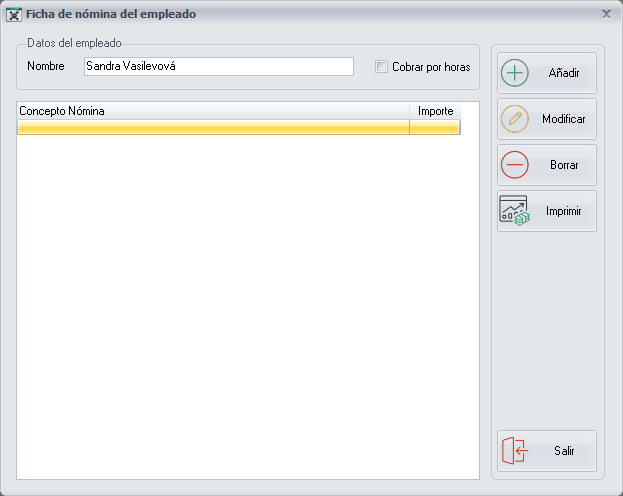Click into the Nombre text field
This screenshot has height=496, width=623.
pos(218,67)
